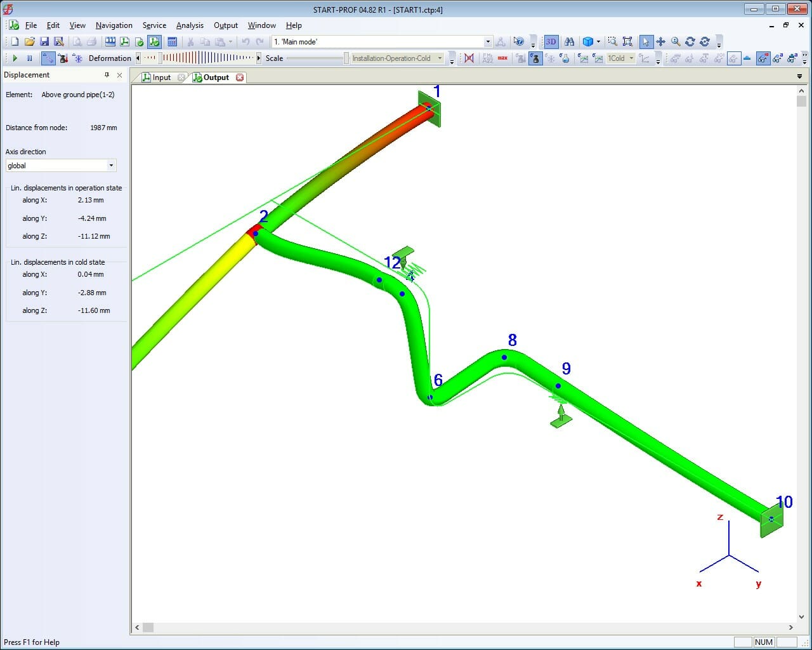The height and width of the screenshot is (650, 812).
Task: Zoom into the model with magnifier icon
Action: [x=674, y=41]
